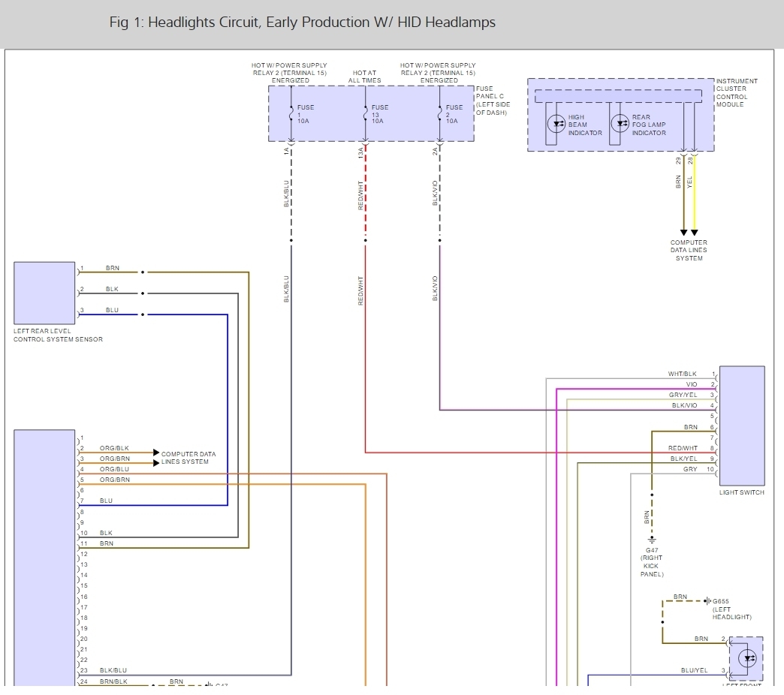Click the 'FUSE 1 10A' label
This screenshot has width=784, height=695.
point(306,114)
